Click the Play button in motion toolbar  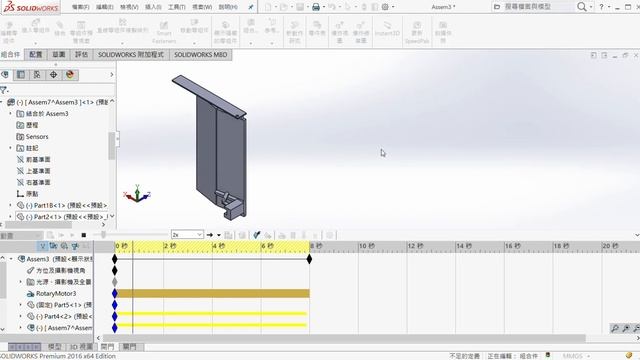pyautogui.click(x=72, y=235)
